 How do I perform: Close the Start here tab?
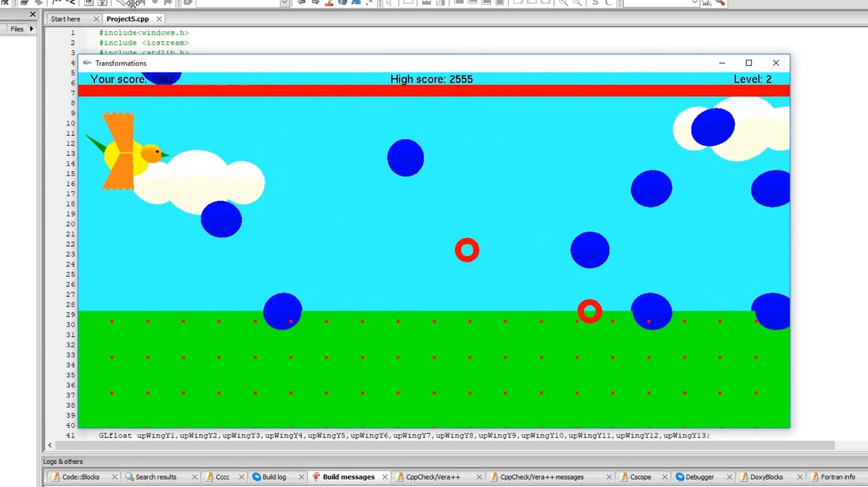96,19
